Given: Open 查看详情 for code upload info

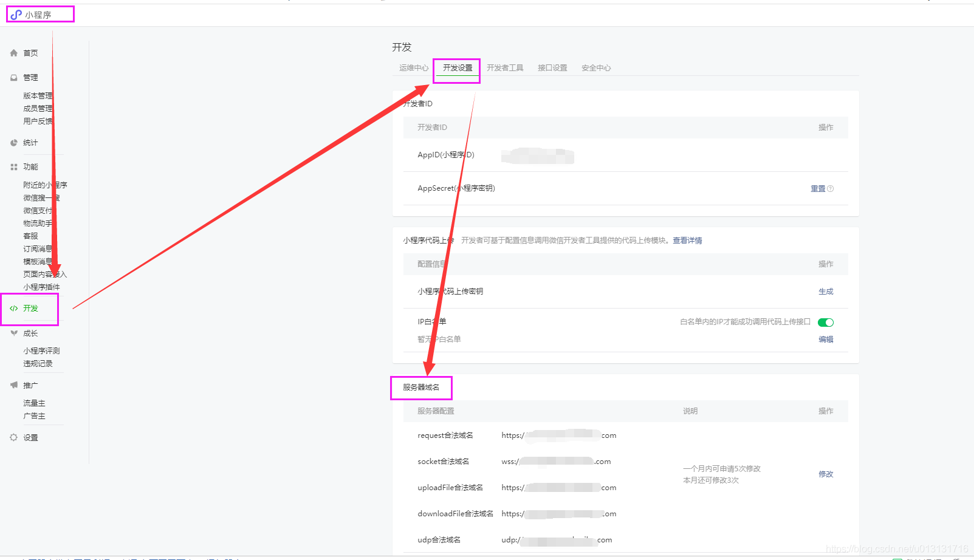Looking at the screenshot, I should (x=686, y=240).
